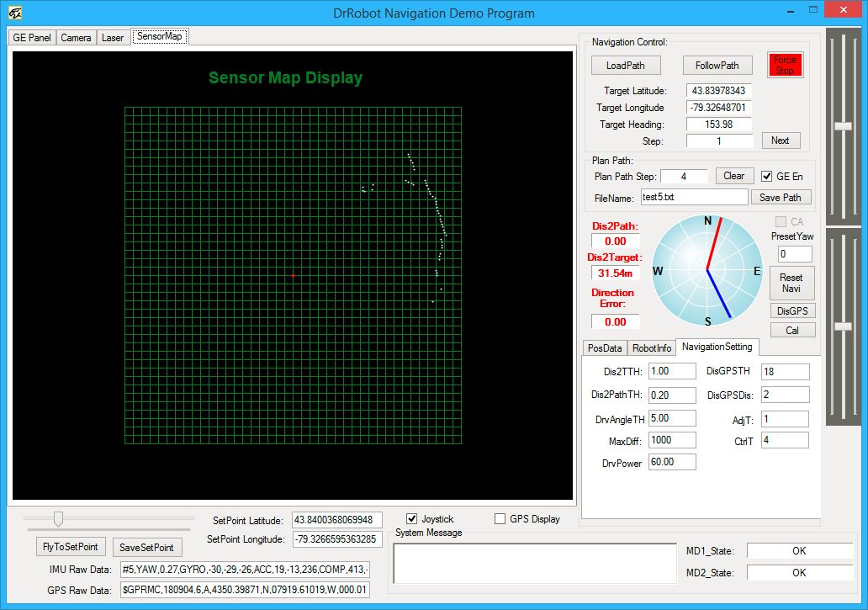Screen dimensions: 868x610
Task: Click the Reset Navi button
Action: click(791, 283)
